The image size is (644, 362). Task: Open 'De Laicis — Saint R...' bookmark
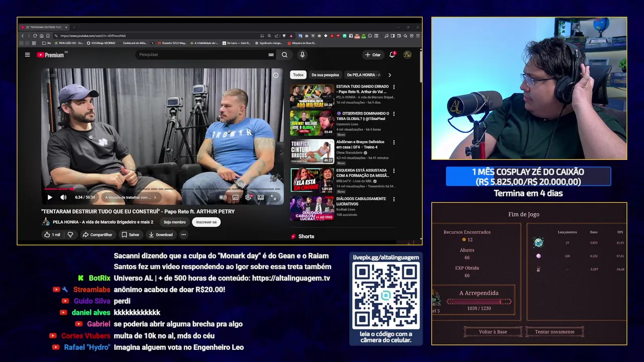236,43
